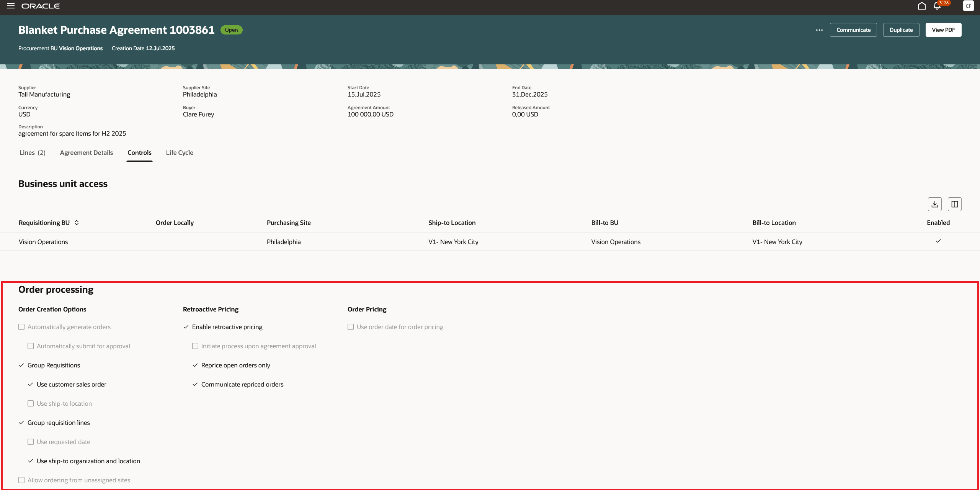Open the notifications bell
Viewport: 980px width, 490px height.
[937, 6]
